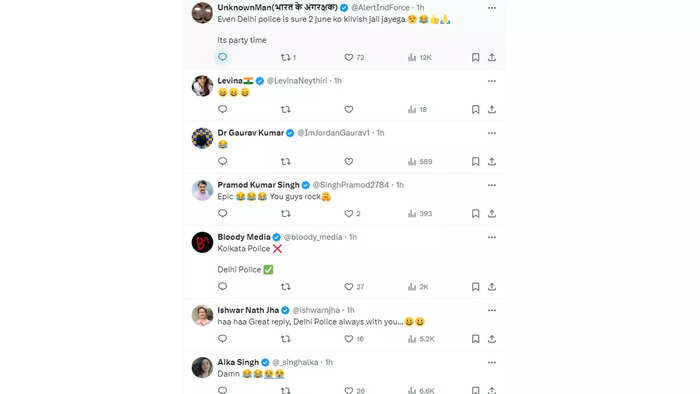Repost Pramod Kumar Singh's tweet

pyautogui.click(x=286, y=213)
